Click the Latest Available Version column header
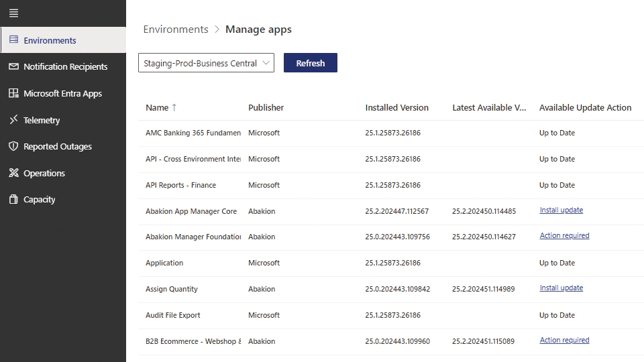The image size is (644, 362). point(489,107)
